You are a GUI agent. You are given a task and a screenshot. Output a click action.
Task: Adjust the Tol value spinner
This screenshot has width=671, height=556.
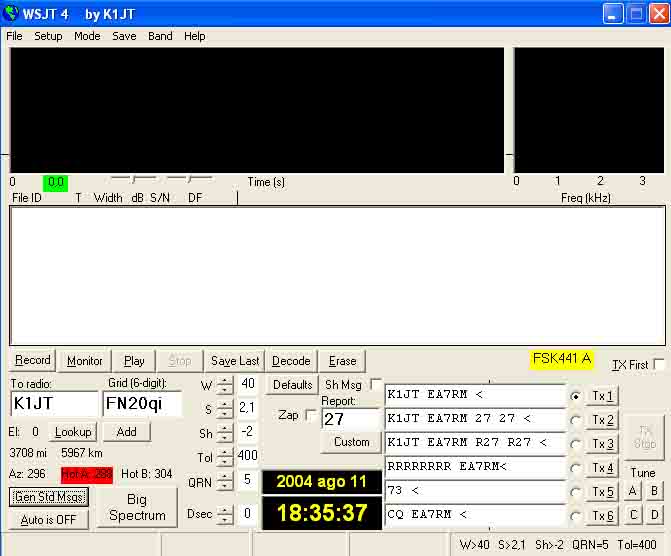pyautogui.click(x=224, y=458)
